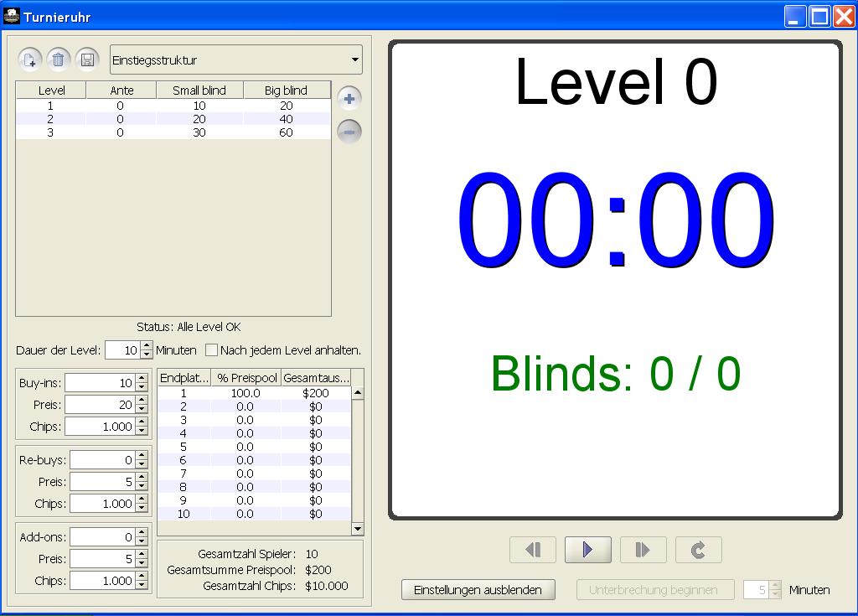The width and height of the screenshot is (858, 616).
Task: Select the $200 payout cell
Action: [316, 393]
